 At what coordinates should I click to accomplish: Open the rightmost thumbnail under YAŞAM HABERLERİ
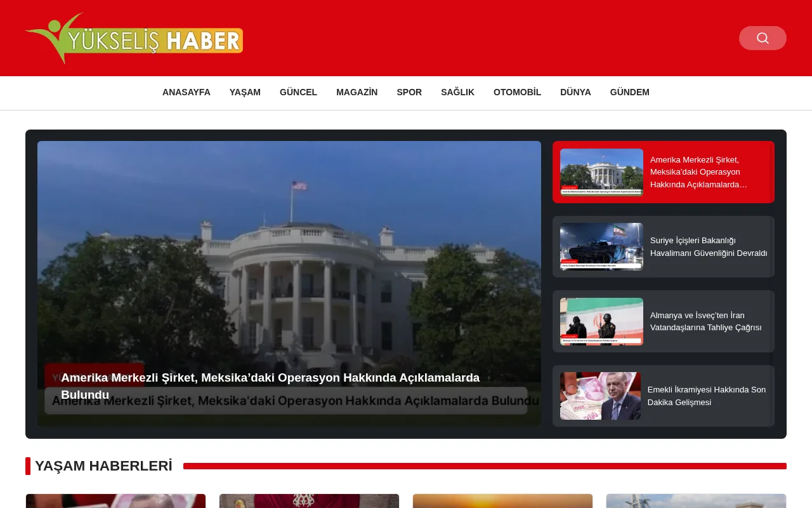696,501
